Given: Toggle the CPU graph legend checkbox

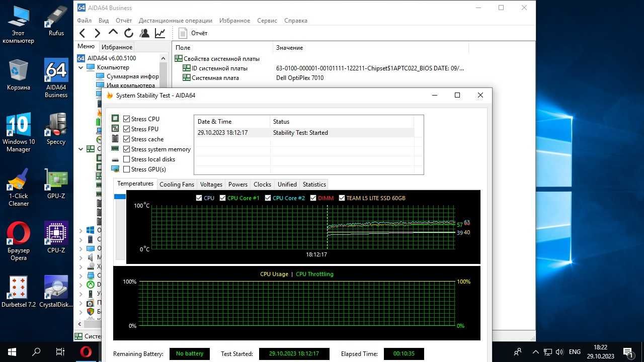Looking at the screenshot, I should (x=199, y=198).
